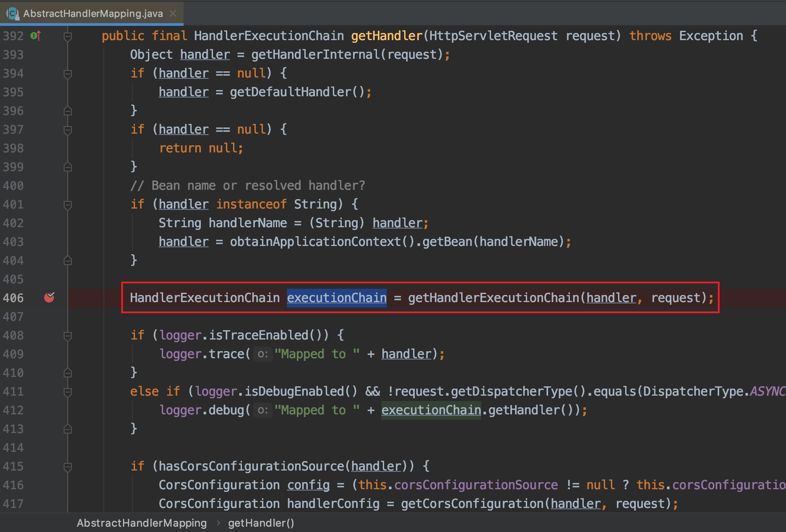Click the selected executionChain variable on line 406
This screenshot has width=786, height=532.
pos(336,298)
